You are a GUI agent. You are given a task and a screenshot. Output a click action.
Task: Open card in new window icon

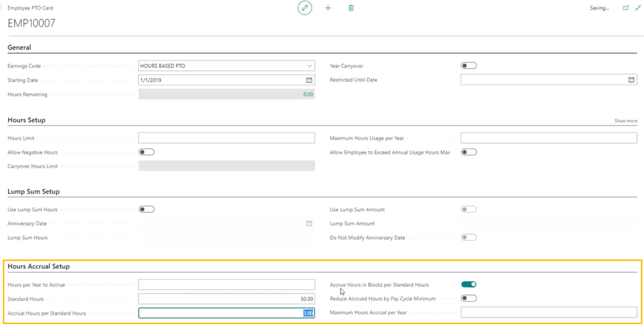pos(626,8)
